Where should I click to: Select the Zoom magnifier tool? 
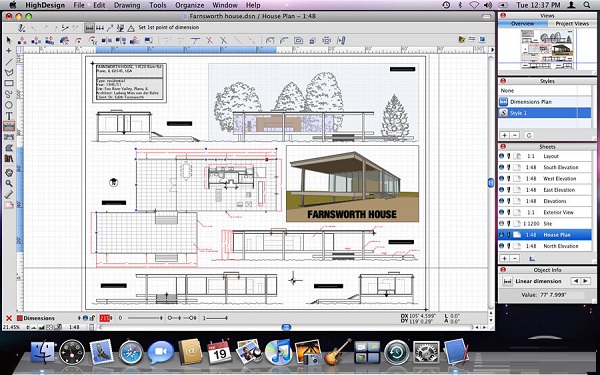9,183
